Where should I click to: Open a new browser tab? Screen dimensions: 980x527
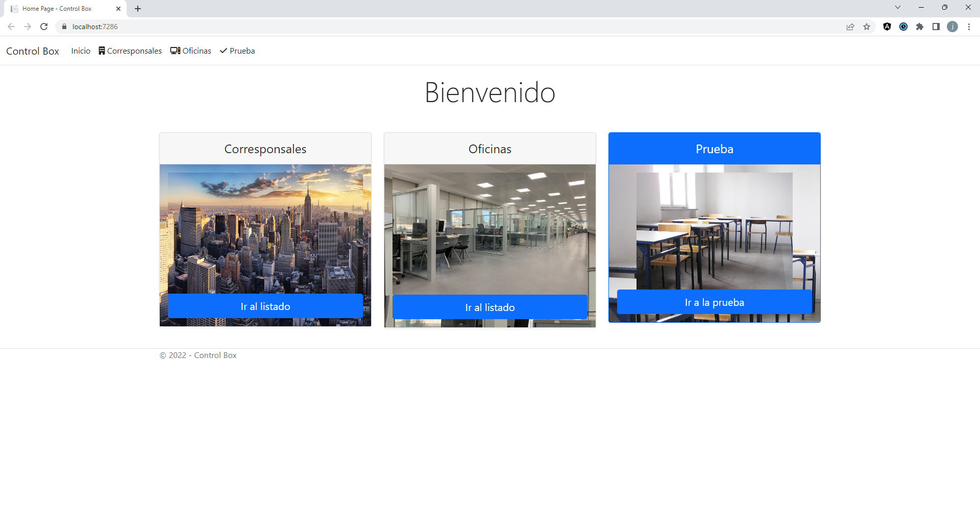point(137,8)
